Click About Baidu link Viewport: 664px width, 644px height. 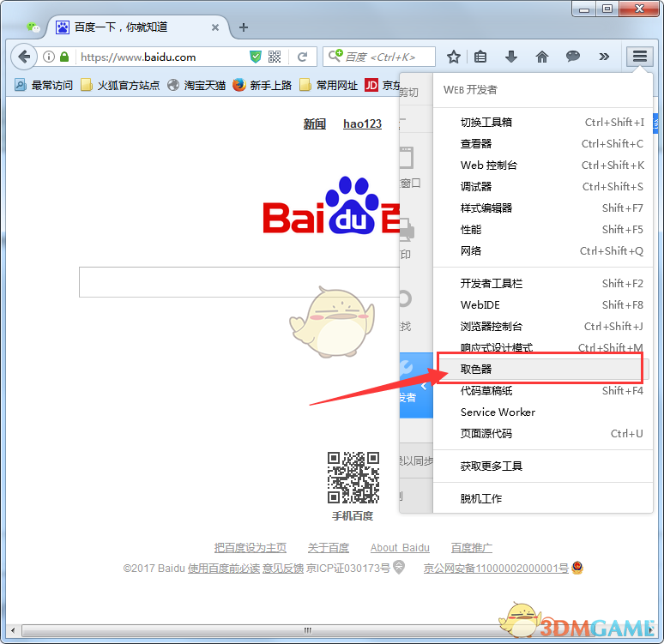pos(400,548)
